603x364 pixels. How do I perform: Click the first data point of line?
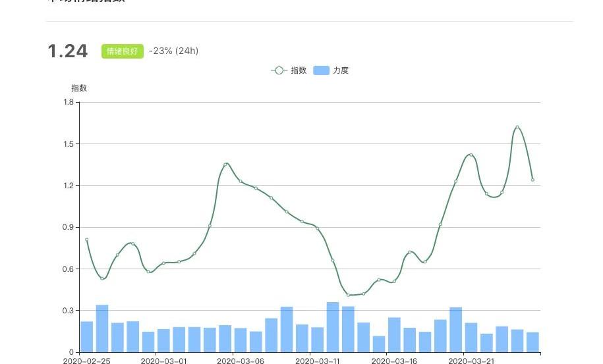[x=86, y=240]
